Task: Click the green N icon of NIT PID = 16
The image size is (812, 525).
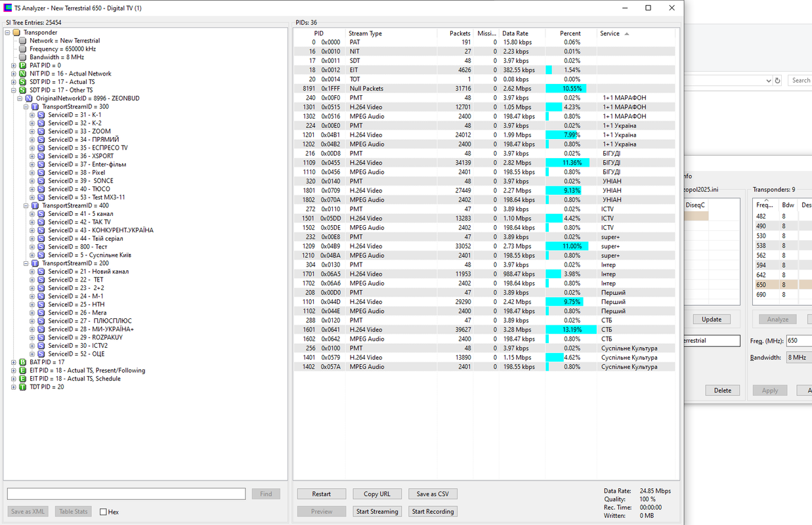Action: pyautogui.click(x=22, y=73)
